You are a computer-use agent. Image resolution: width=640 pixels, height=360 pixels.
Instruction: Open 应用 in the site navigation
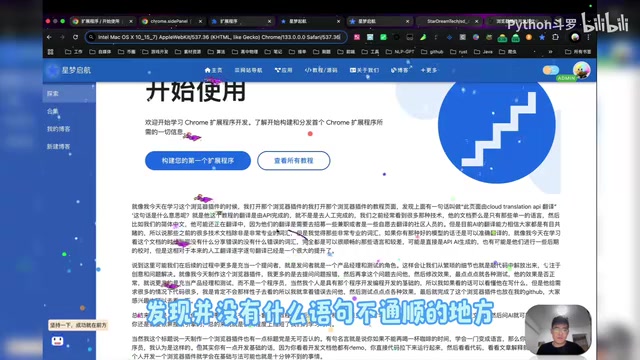(283, 70)
